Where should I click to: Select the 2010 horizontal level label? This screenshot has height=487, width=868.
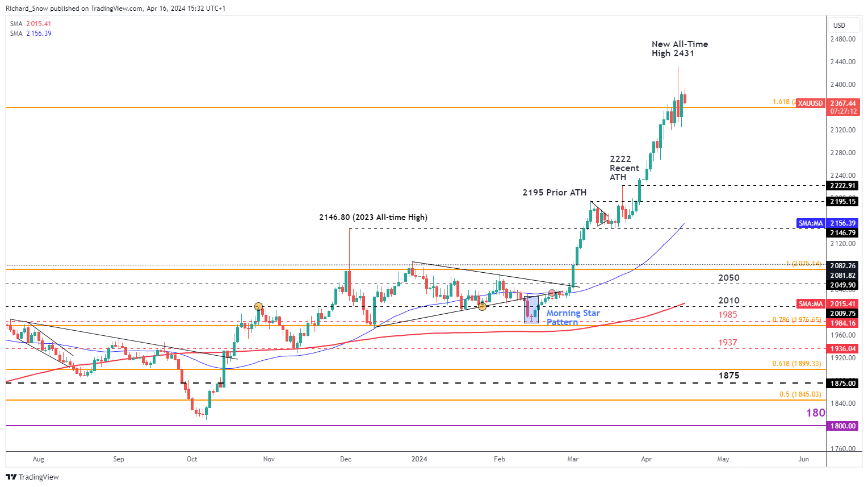(x=729, y=301)
